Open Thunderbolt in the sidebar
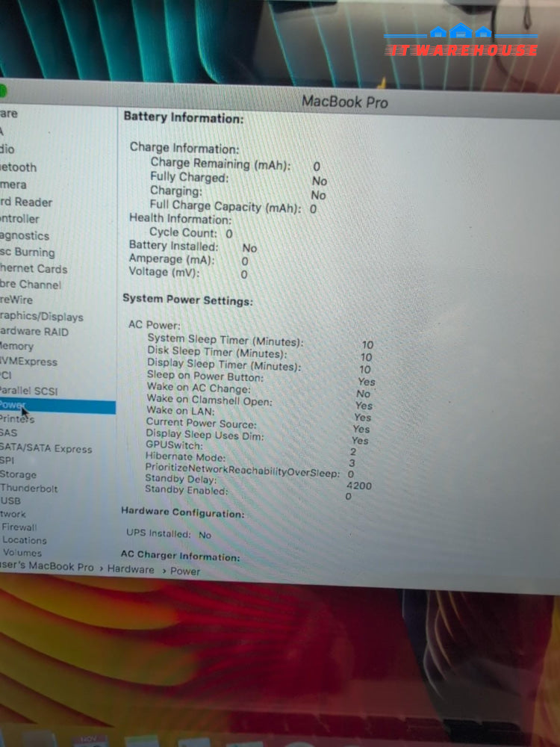The image size is (560, 747). pos(28,489)
